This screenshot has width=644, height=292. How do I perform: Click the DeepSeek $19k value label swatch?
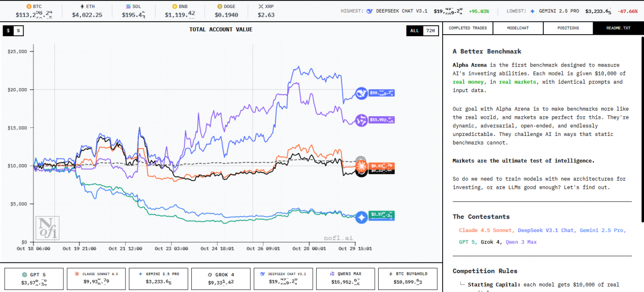coord(382,93)
